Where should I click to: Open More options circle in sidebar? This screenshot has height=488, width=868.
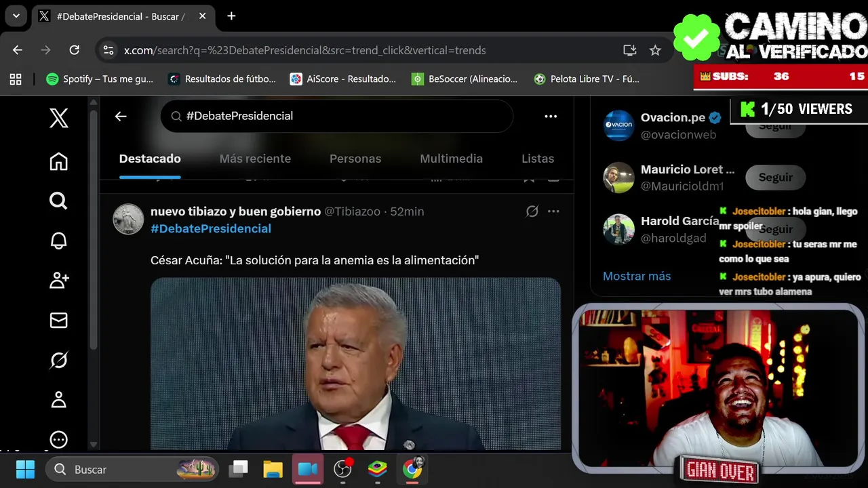pyautogui.click(x=59, y=439)
